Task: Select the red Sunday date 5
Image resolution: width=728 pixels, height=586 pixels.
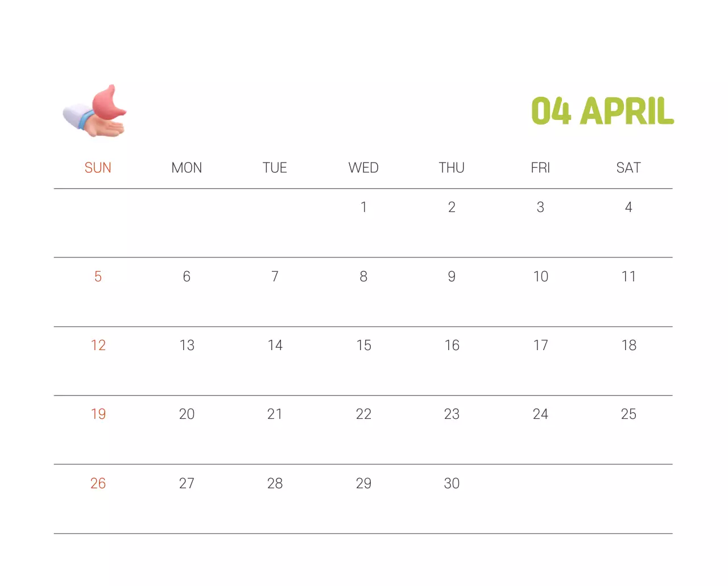Action: coord(98,277)
